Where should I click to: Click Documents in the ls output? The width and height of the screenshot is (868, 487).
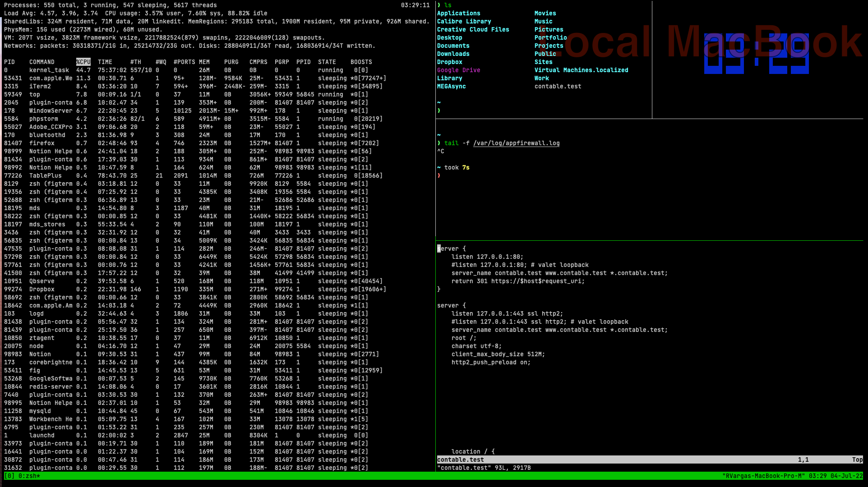pyautogui.click(x=453, y=46)
